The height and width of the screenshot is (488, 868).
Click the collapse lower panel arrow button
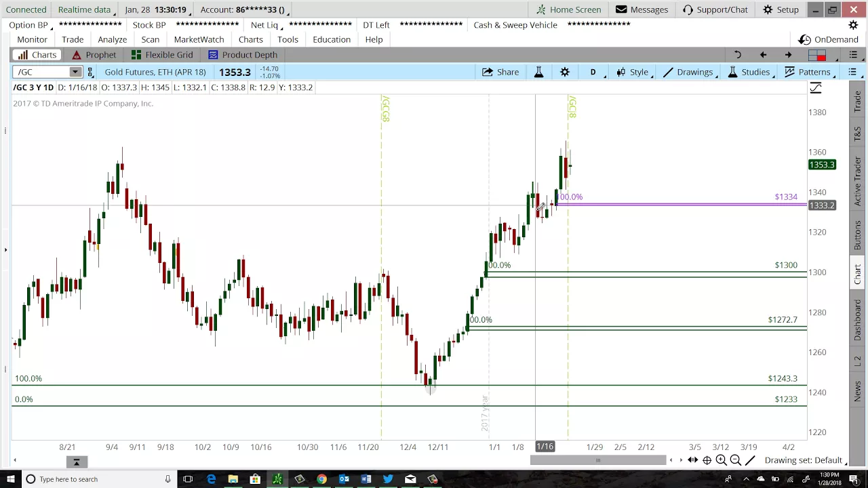[x=77, y=462]
